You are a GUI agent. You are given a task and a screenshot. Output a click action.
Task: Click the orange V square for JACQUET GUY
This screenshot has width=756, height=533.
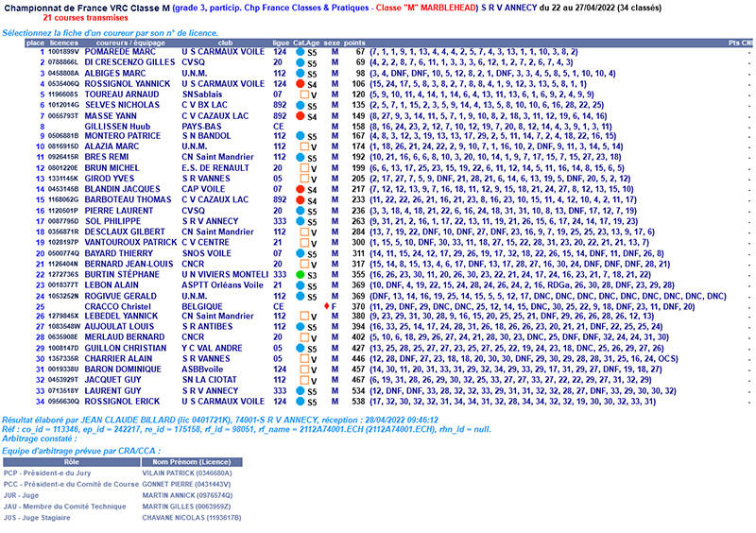[x=304, y=379]
